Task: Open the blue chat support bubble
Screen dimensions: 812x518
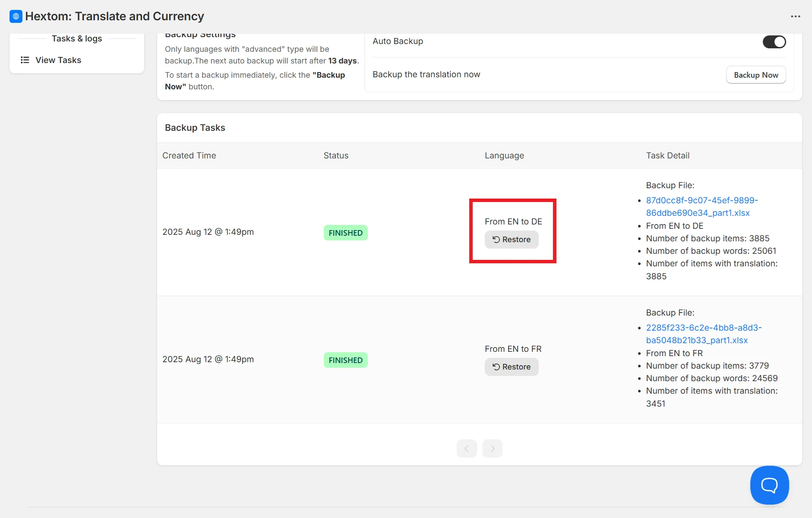Action: point(769,485)
